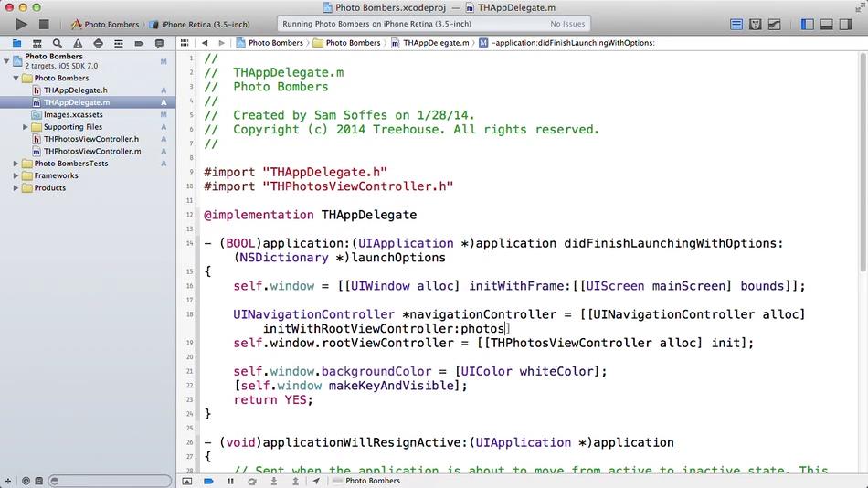Enter full screen via window corner icon
The image size is (868, 488).
(859, 7)
